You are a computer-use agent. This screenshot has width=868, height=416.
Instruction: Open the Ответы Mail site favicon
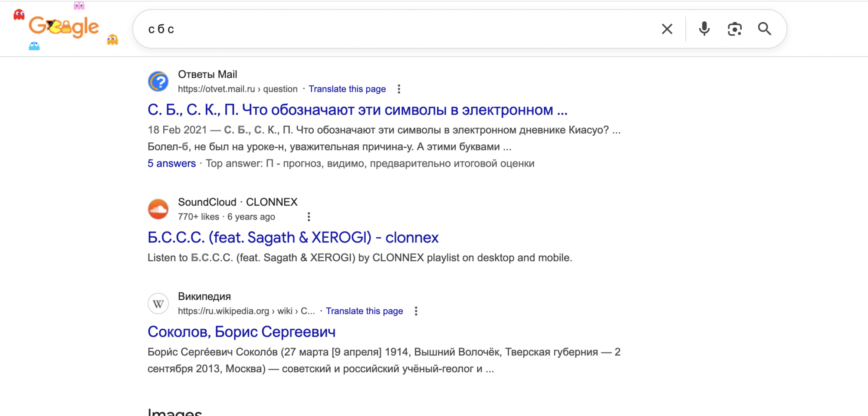(x=158, y=81)
